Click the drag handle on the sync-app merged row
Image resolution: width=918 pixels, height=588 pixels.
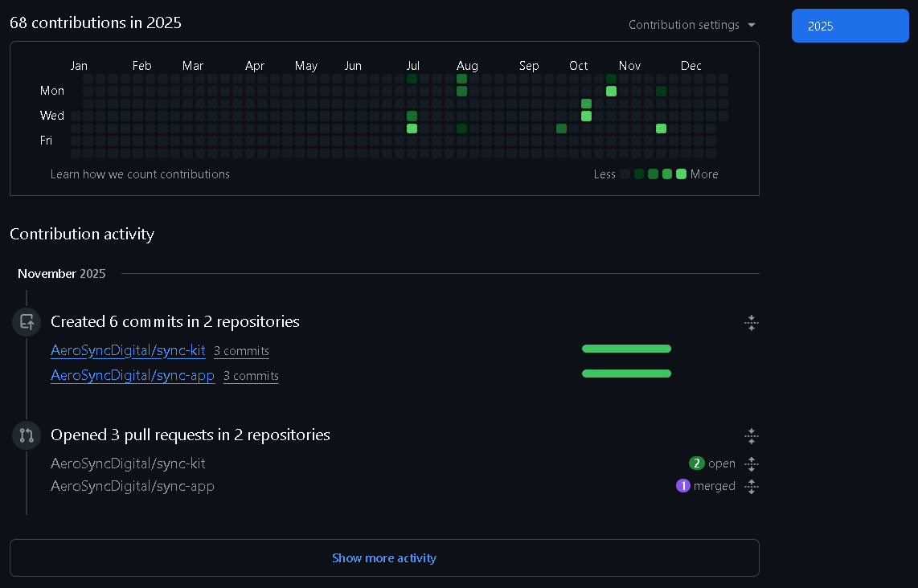[752, 486]
